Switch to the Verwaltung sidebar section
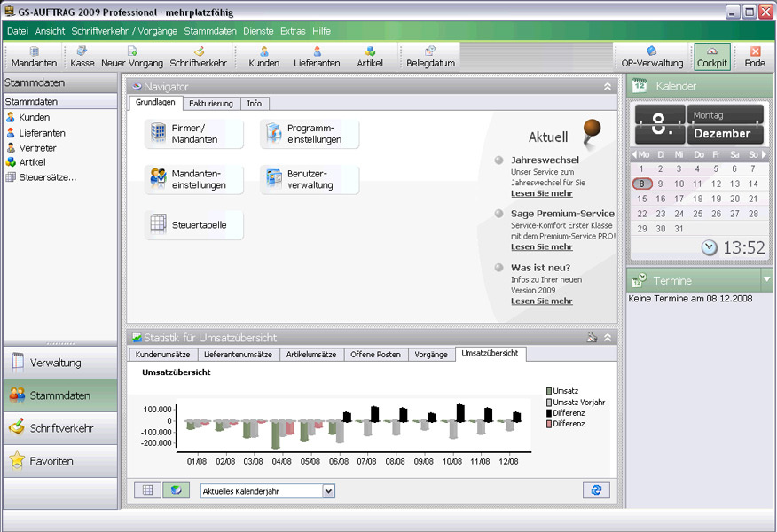This screenshot has width=777, height=532. [60, 363]
